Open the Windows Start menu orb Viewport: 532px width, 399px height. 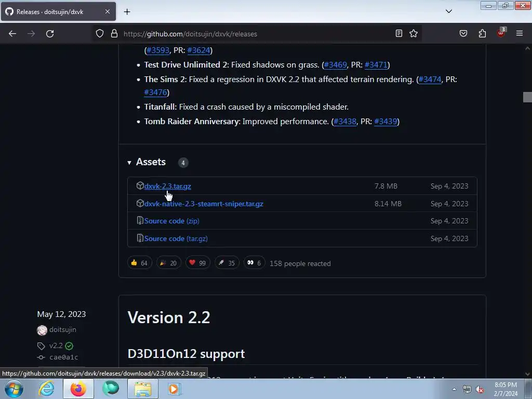click(14, 389)
